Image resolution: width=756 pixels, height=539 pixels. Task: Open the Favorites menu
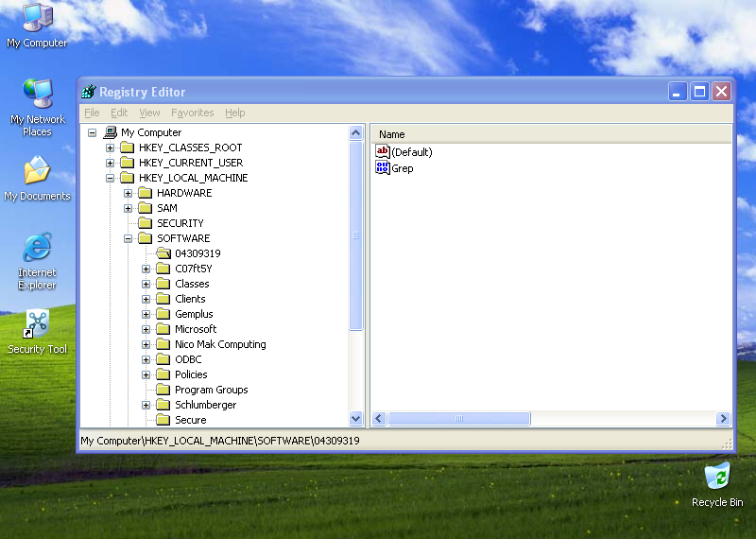pos(193,113)
